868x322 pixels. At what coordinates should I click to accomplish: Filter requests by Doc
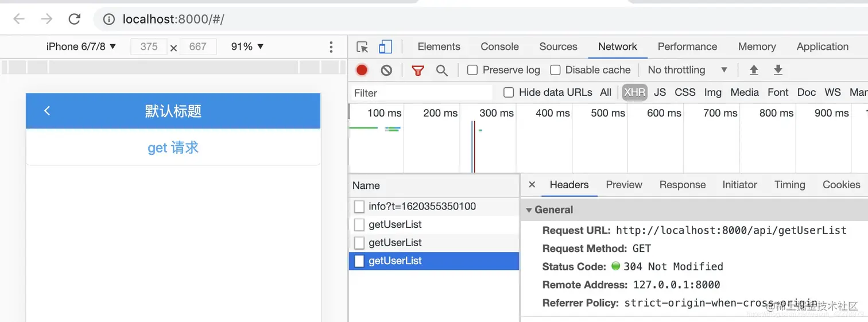806,92
